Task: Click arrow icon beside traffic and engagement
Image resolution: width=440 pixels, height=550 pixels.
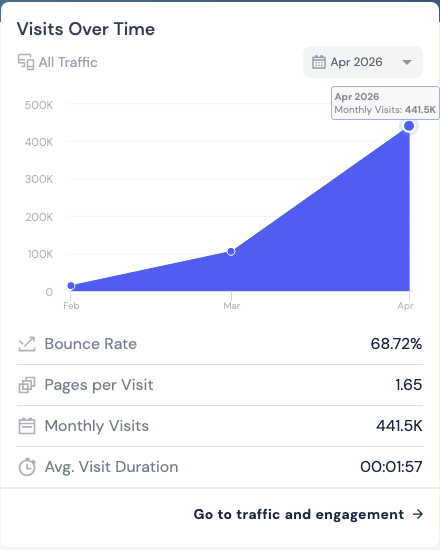Action: pos(418,514)
